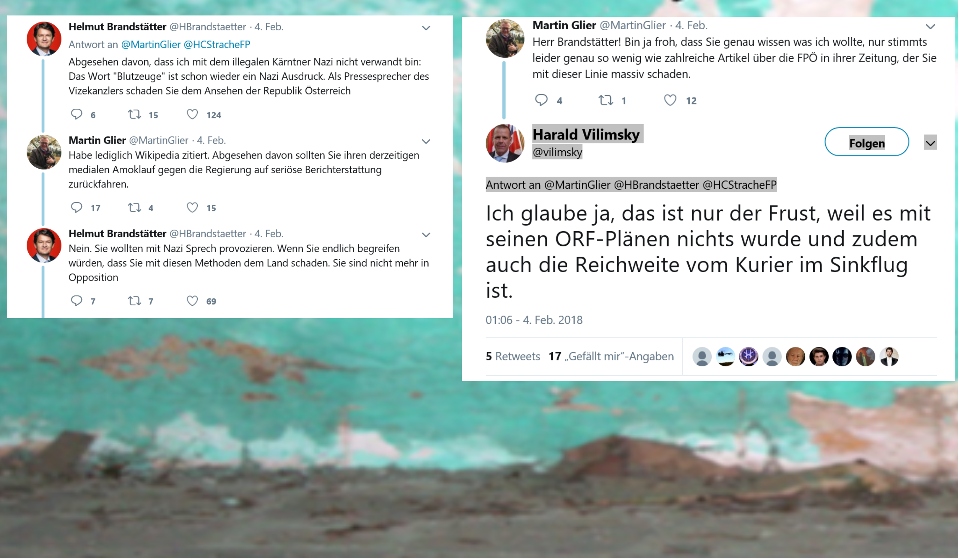Like the tweet with 69 likes
The height and width of the screenshot is (560, 958).
(x=193, y=301)
